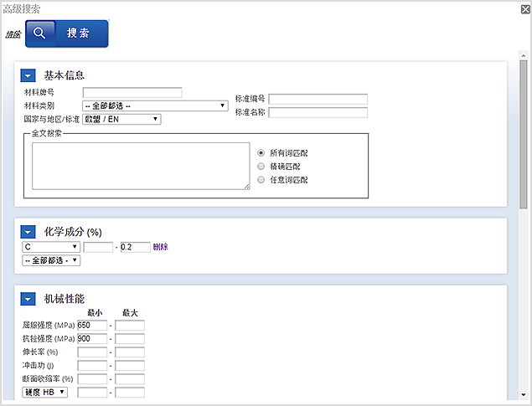Open the 国家与地区/标准 dropdown
This screenshot has height=406, width=532.
click(x=121, y=119)
